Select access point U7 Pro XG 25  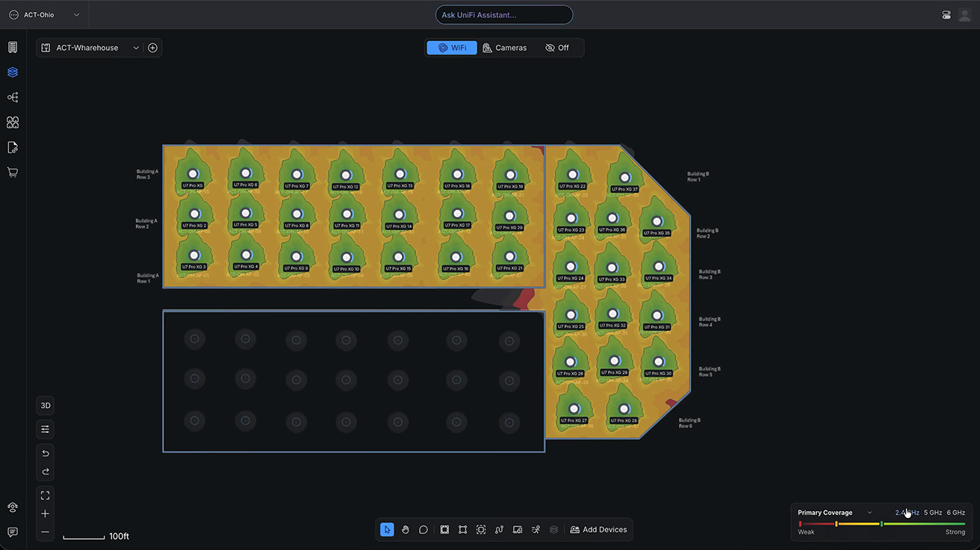(x=571, y=315)
